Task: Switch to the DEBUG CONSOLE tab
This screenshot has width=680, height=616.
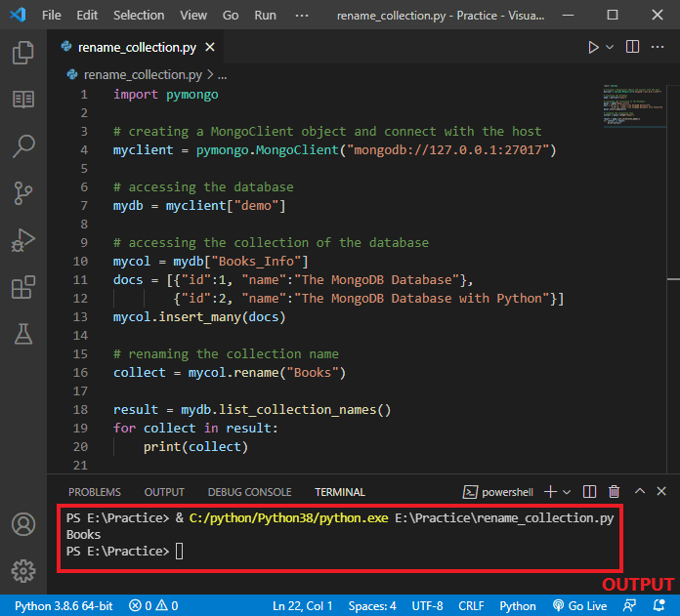Action: click(x=249, y=492)
